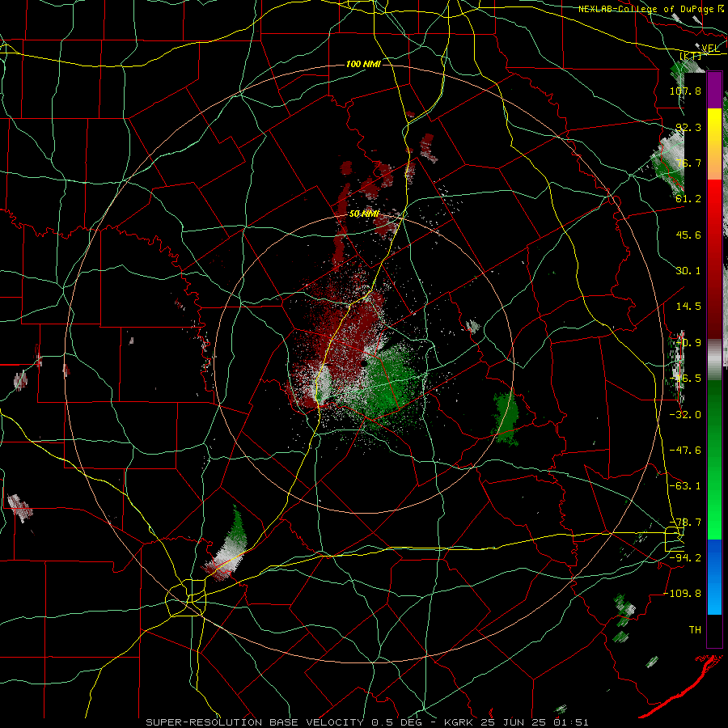Click the isolated green echo east-southeast of the radar
Screen dimensions: 728x728
[506, 418]
